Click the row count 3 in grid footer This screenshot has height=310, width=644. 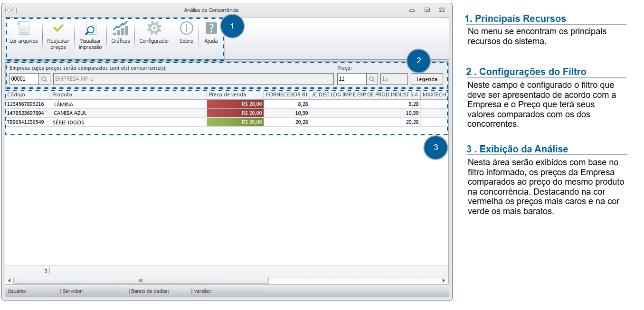tap(46, 271)
